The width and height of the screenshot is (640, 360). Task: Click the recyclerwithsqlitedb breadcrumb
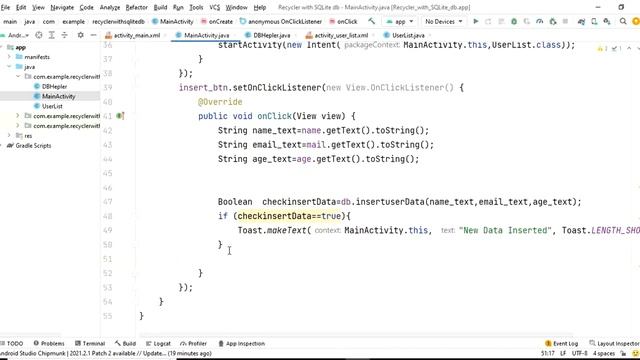click(x=118, y=21)
